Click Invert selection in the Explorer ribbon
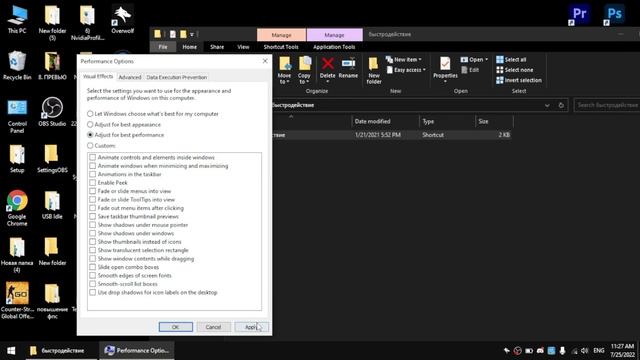The height and width of the screenshot is (360, 640). [x=519, y=80]
